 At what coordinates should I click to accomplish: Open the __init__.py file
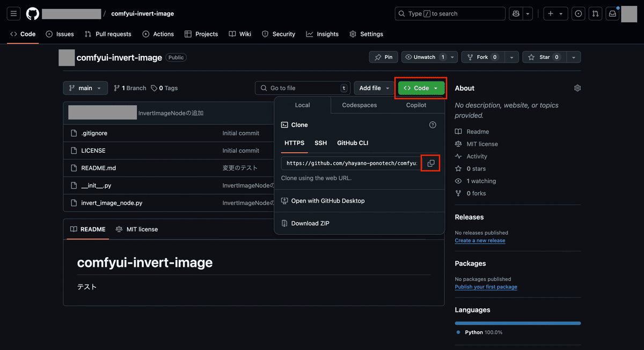[97, 185]
